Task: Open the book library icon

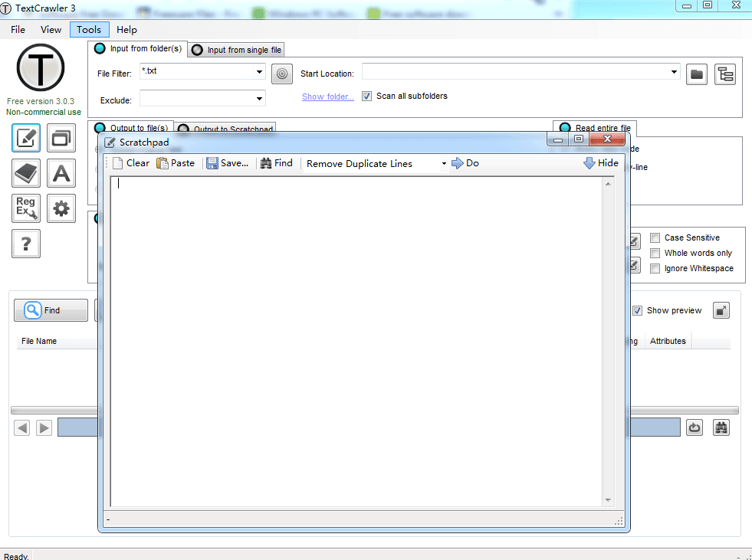Action: tap(26, 173)
